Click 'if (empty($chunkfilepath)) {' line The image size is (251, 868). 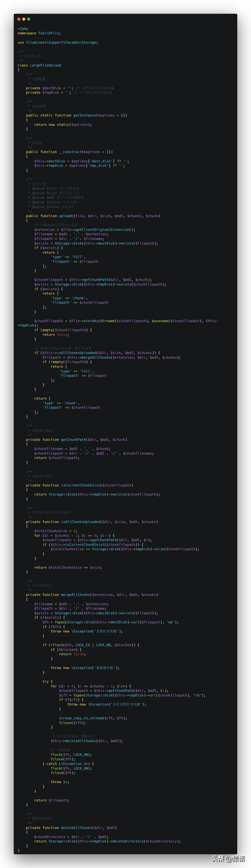point(63,330)
